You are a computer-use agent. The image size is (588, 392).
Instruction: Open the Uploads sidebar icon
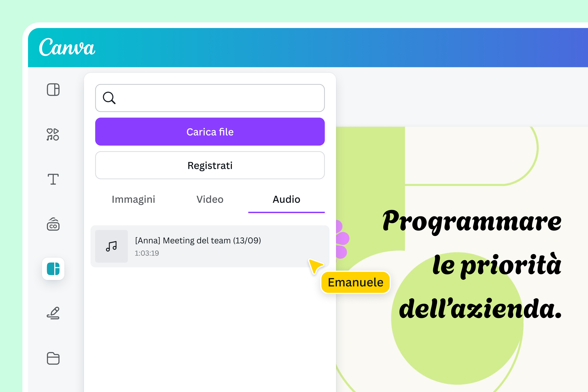tap(53, 269)
